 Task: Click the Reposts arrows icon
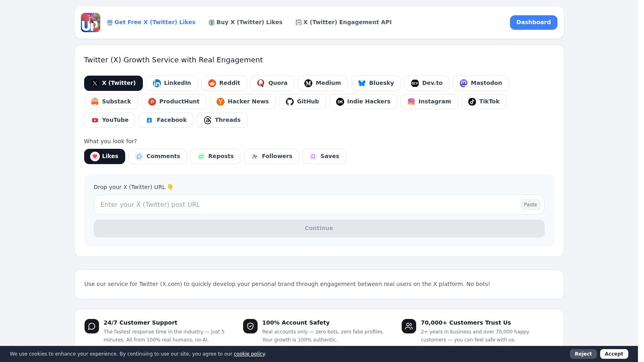pos(201,156)
